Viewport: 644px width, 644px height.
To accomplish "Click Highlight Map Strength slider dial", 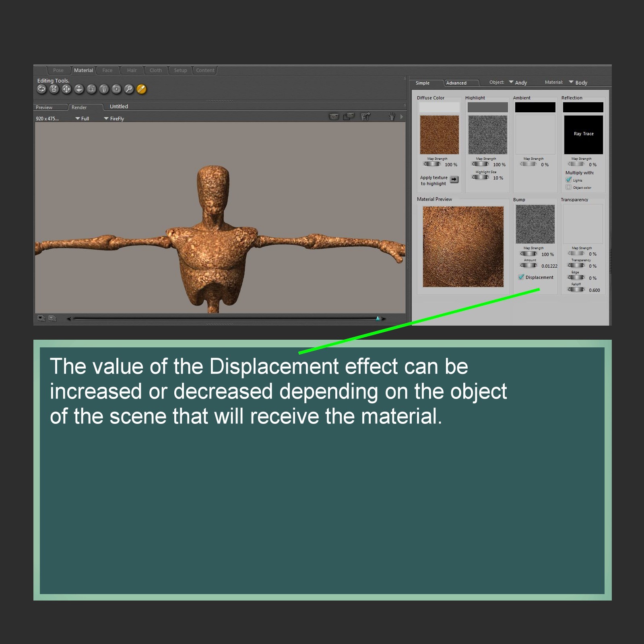I will click(x=480, y=164).
